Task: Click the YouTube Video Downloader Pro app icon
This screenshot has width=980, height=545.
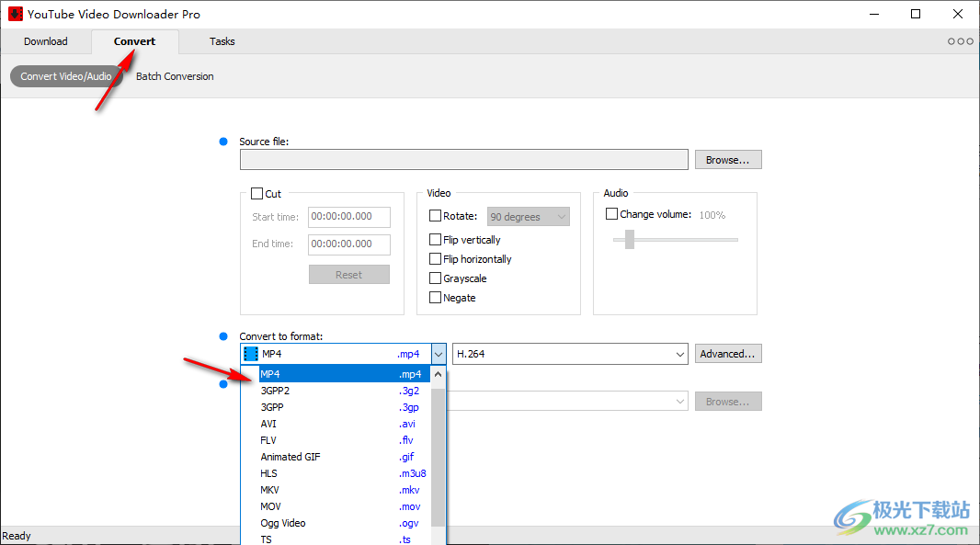Action: (x=15, y=14)
